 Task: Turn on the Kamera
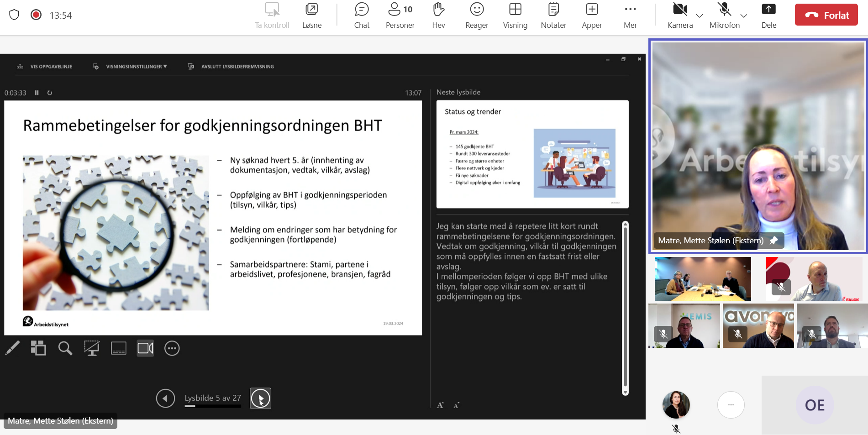pos(680,16)
